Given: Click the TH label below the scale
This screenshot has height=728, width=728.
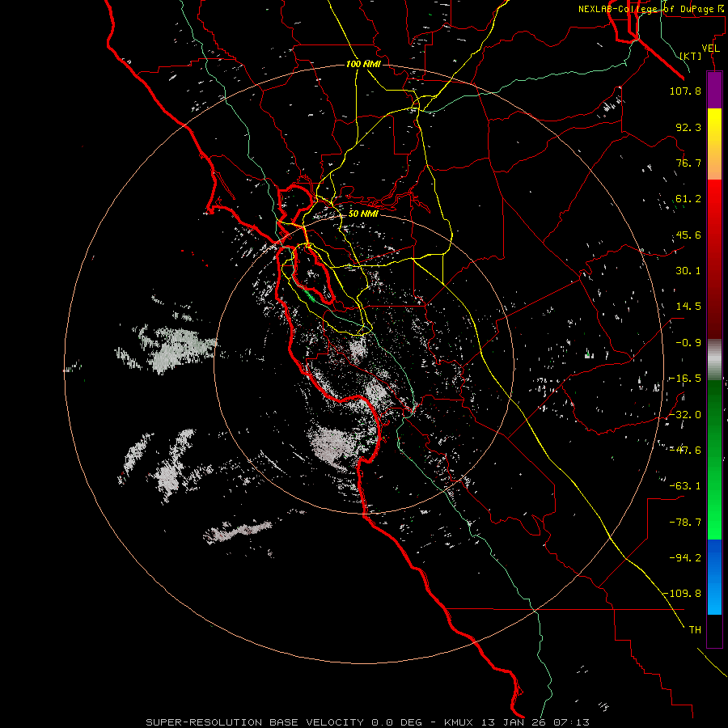Looking at the screenshot, I should click(x=695, y=630).
